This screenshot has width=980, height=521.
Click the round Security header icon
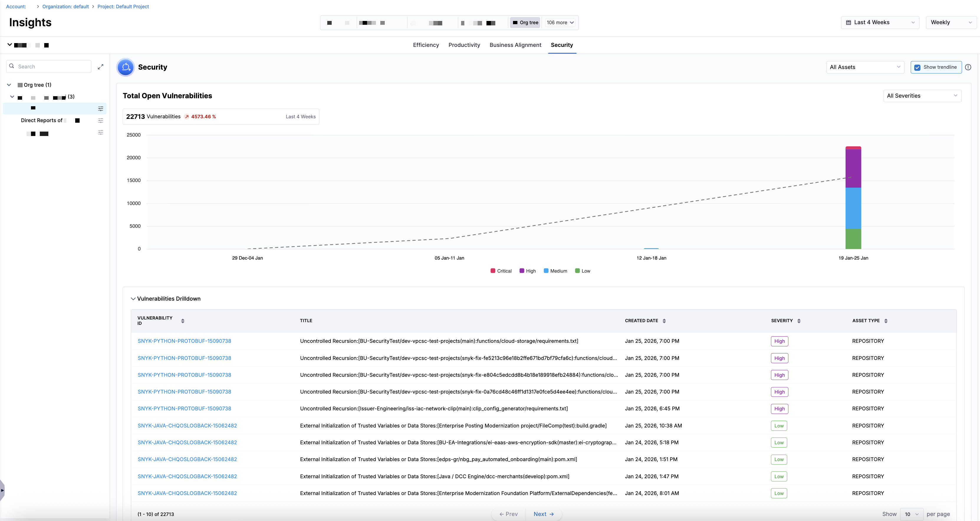tap(126, 67)
